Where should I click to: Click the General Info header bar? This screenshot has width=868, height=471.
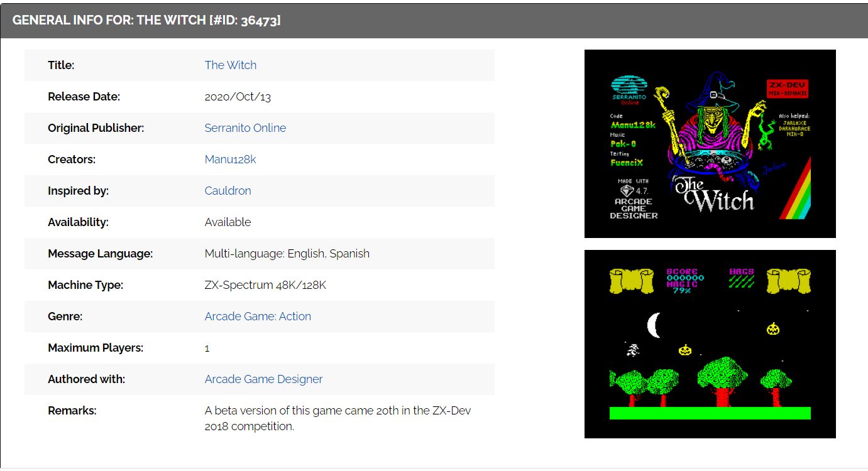[x=434, y=21]
